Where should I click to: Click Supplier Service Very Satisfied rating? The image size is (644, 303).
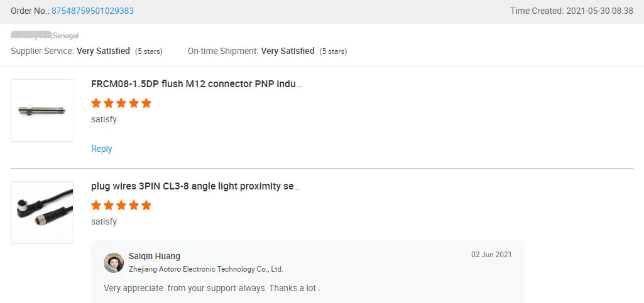103,51
